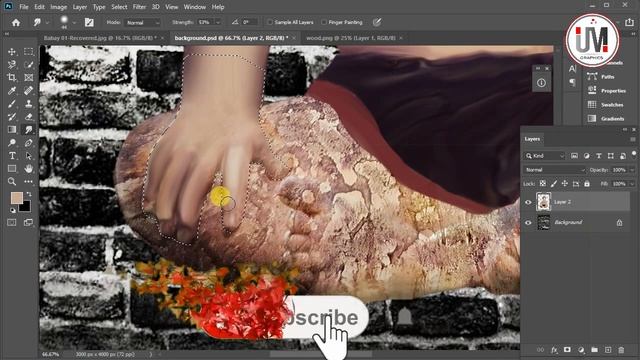Image resolution: width=640 pixels, height=360 pixels.
Task: Add a layer mask
Action: click(x=567, y=350)
